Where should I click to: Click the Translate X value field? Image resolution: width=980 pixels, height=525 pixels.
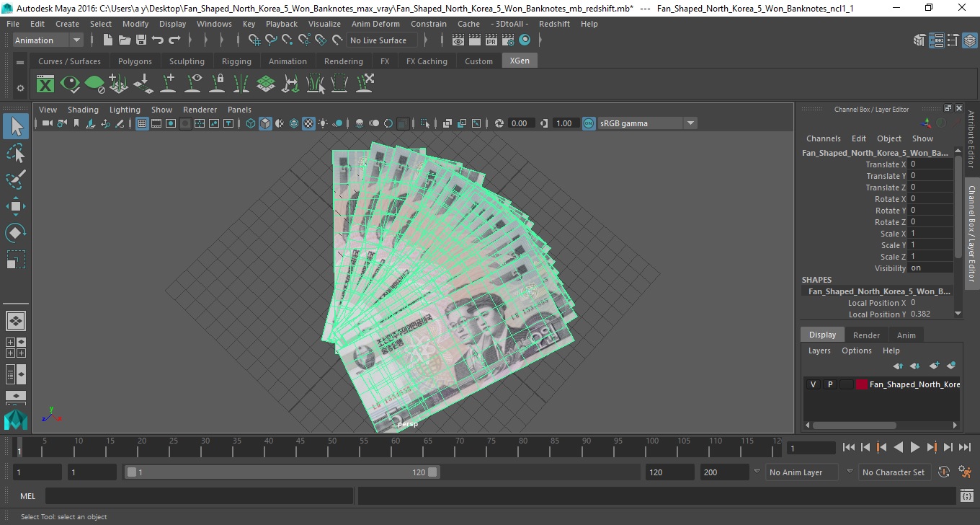coord(930,164)
